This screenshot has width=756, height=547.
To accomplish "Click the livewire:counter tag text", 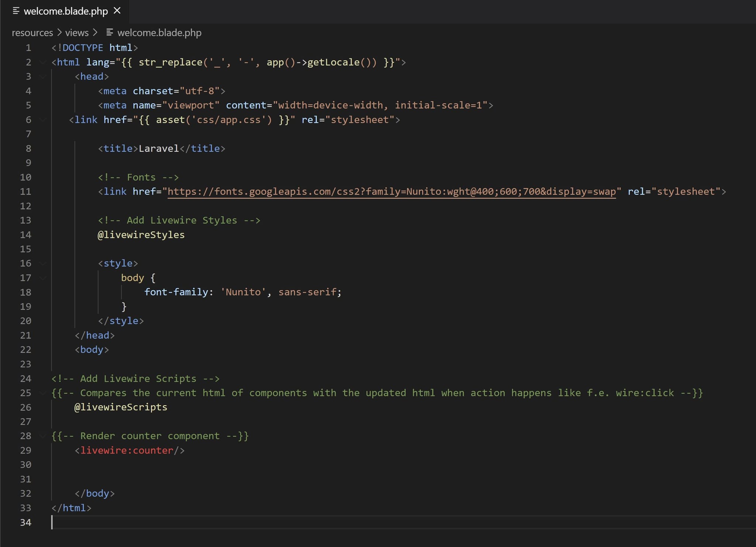I will click(x=127, y=450).
